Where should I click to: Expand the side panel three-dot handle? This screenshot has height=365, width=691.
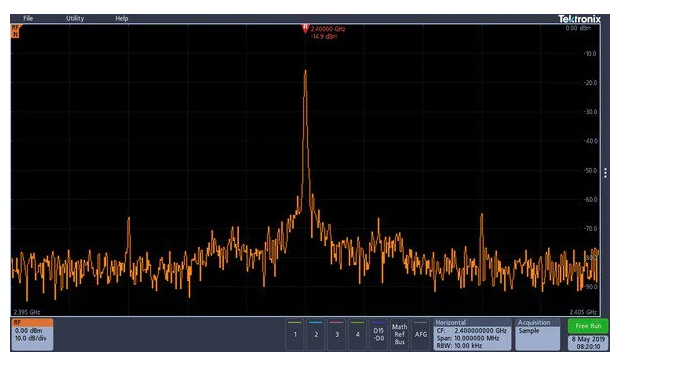point(606,173)
